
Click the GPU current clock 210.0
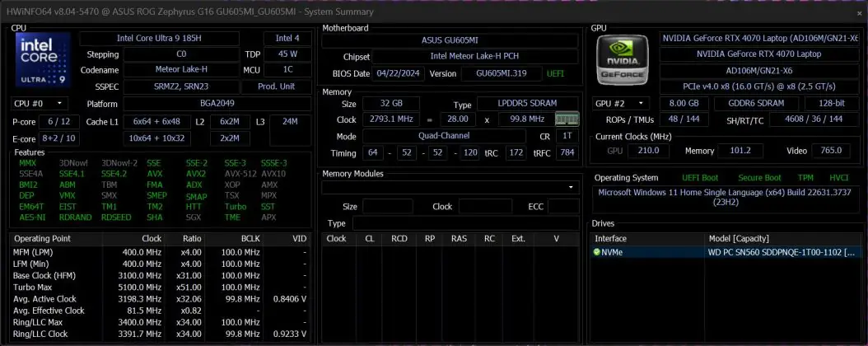[x=648, y=151]
